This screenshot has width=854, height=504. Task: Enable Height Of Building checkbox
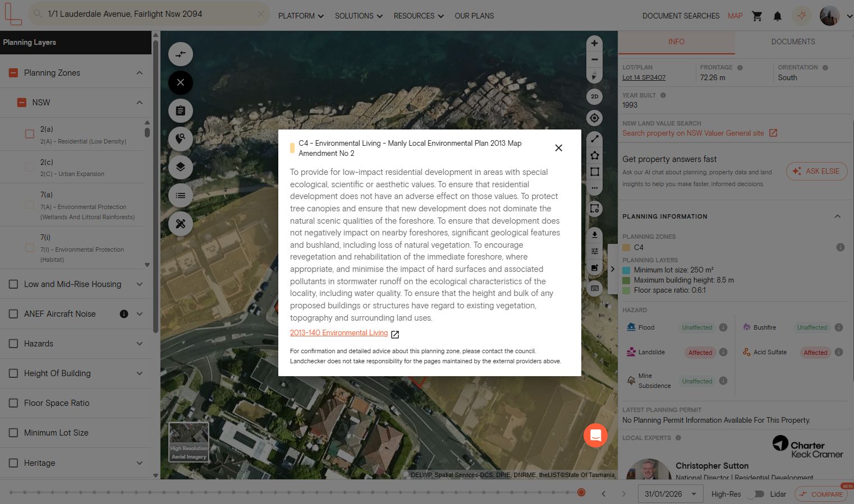[13, 373]
